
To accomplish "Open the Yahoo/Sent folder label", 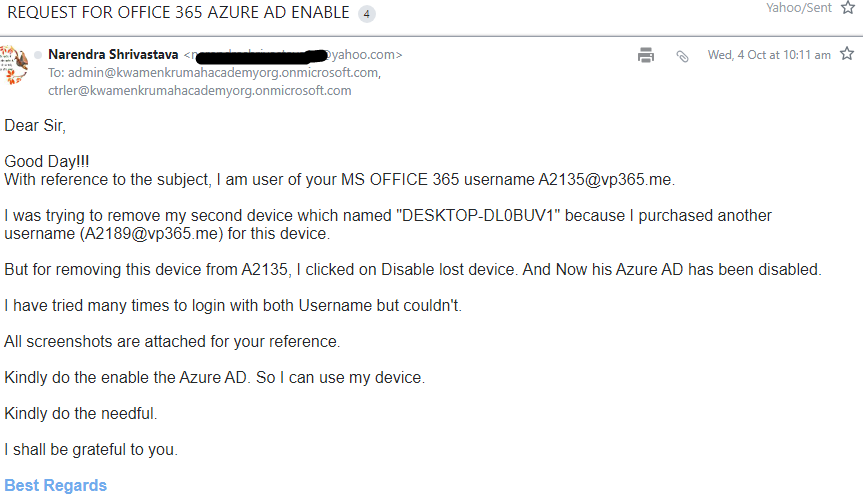I will click(x=799, y=8).
